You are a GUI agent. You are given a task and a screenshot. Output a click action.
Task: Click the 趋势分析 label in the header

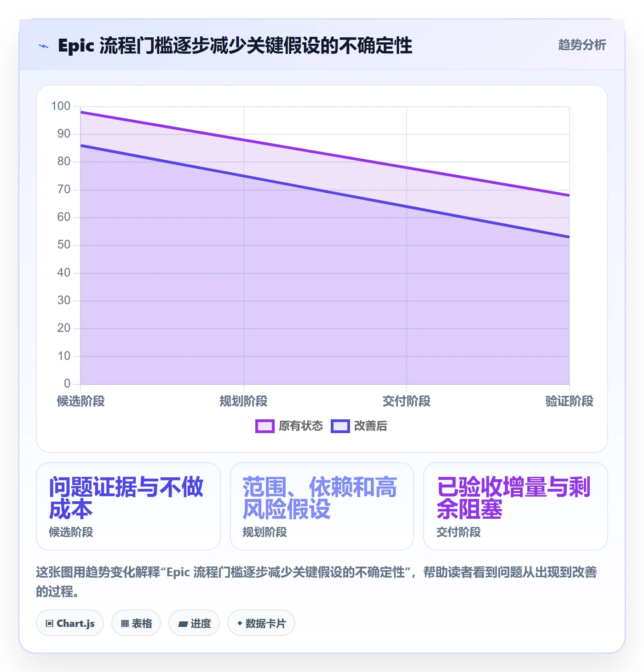click(582, 45)
